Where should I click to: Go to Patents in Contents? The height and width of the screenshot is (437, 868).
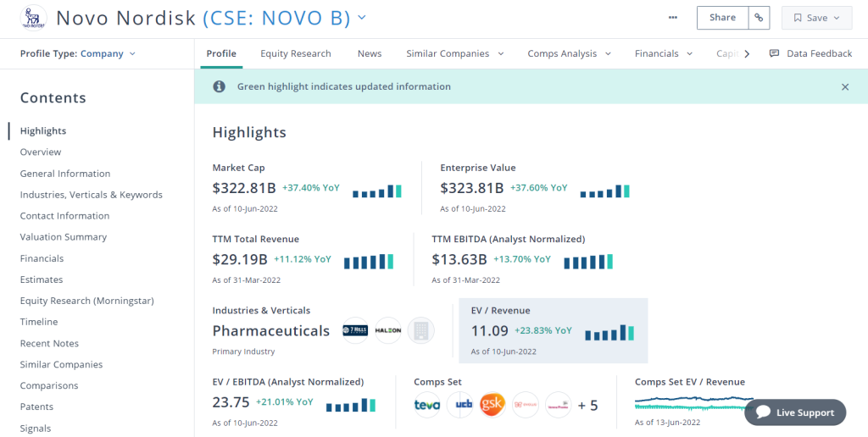pyautogui.click(x=36, y=407)
